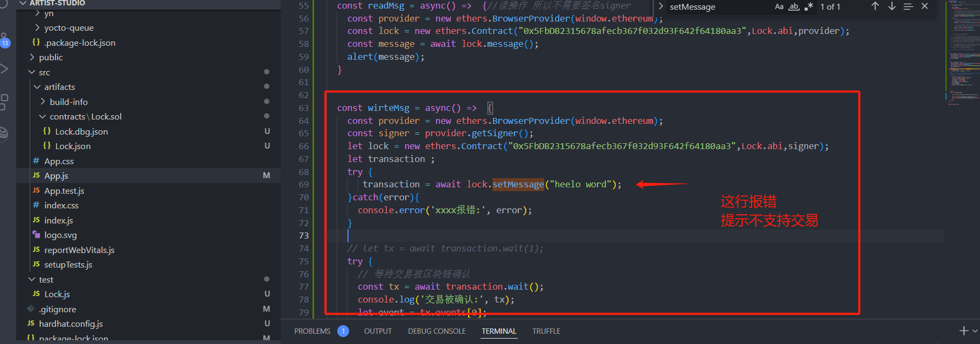Click 'console.error' on line 71

click(x=391, y=210)
